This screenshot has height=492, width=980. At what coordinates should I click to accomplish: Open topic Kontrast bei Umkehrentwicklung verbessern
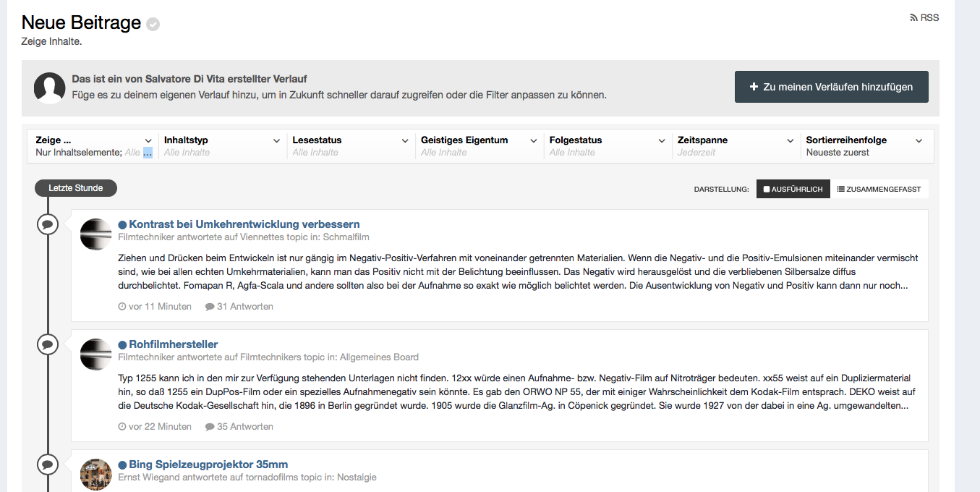tap(244, 224)
